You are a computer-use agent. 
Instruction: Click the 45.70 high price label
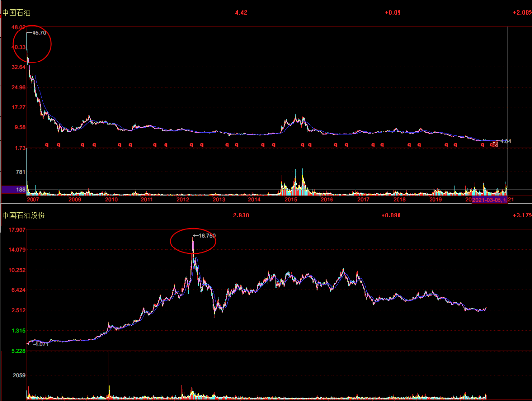tap(39, 33)
